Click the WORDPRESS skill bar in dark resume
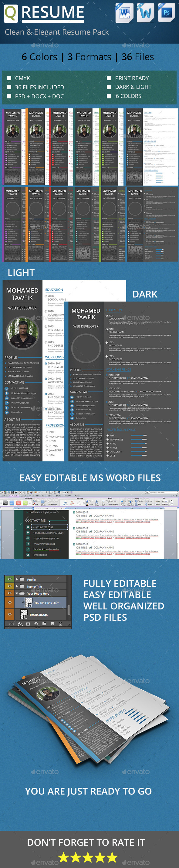This screenshot has height=868, width=179. [x=139, y=439]
